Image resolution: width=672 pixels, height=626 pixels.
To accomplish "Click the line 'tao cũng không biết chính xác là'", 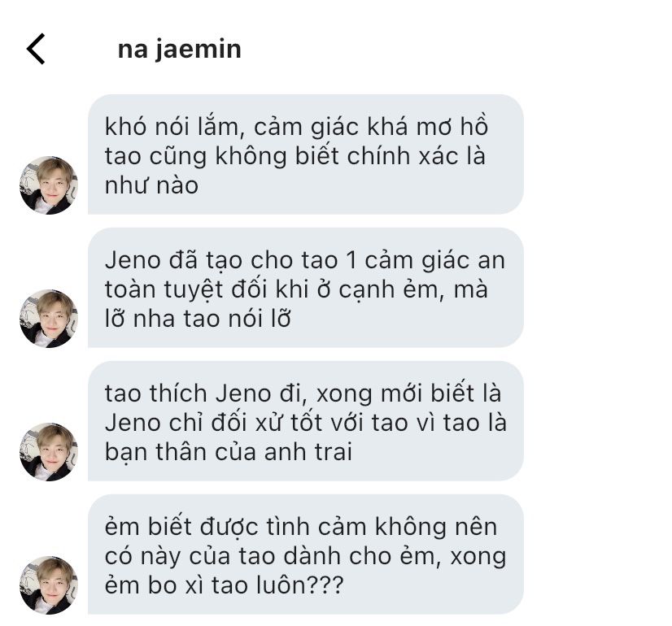I will click(295, 156).
